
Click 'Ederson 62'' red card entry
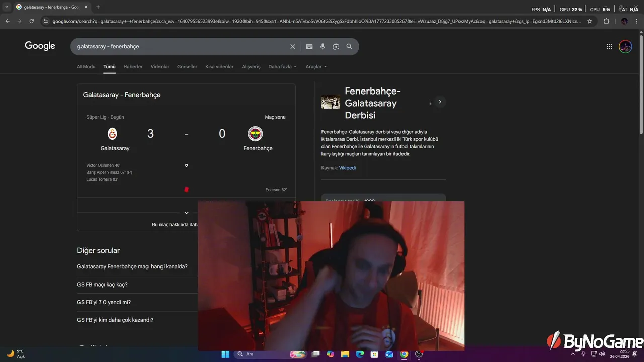point(276,190)
